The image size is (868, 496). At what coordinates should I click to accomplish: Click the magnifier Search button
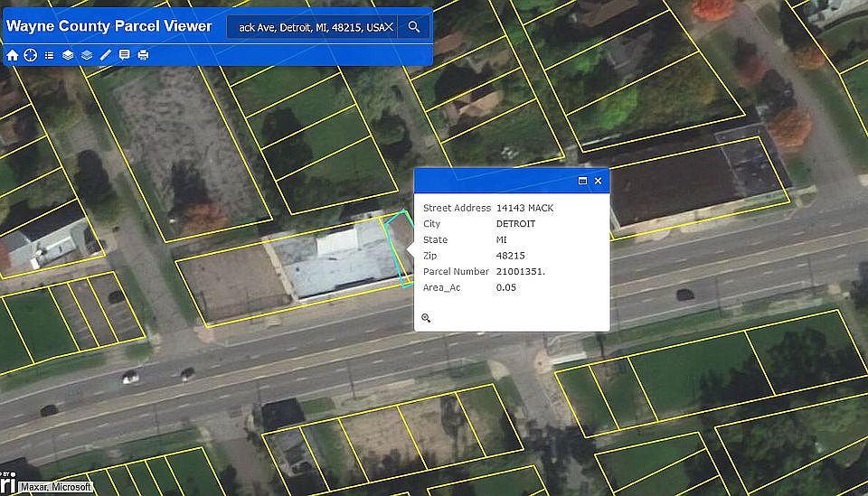click(413, 26)
